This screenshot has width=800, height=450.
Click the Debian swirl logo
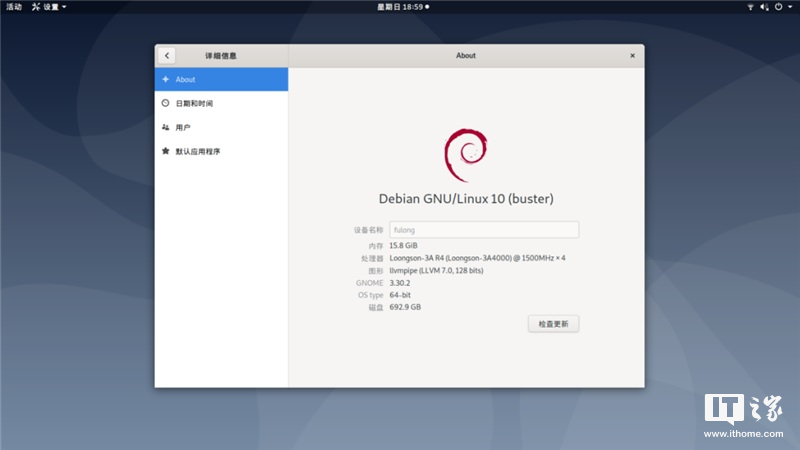click(466, 155)
